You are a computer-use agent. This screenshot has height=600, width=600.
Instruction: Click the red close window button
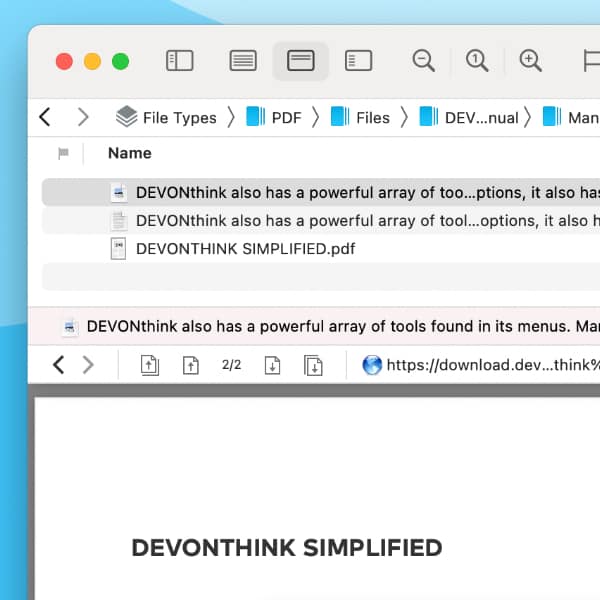click(x=64, y=61)
